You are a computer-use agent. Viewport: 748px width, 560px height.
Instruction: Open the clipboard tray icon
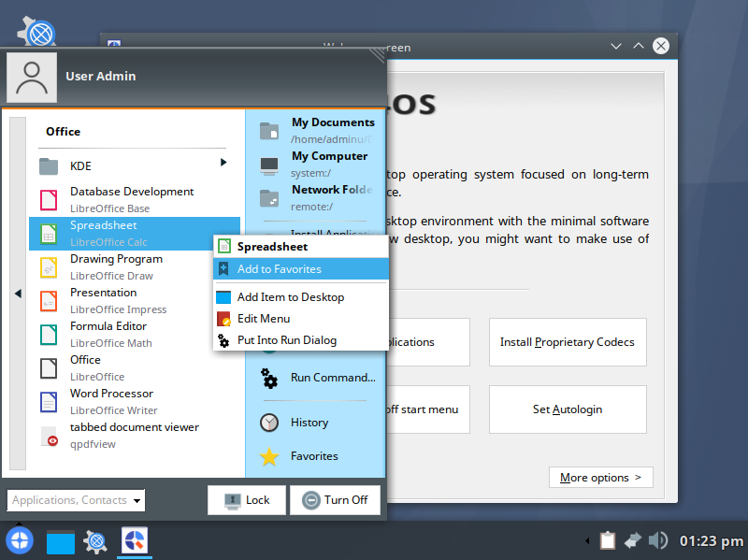607,541
